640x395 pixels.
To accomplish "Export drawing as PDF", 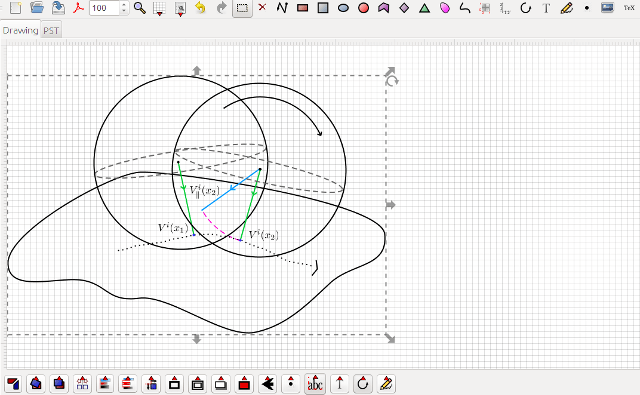I will point(78,8).
